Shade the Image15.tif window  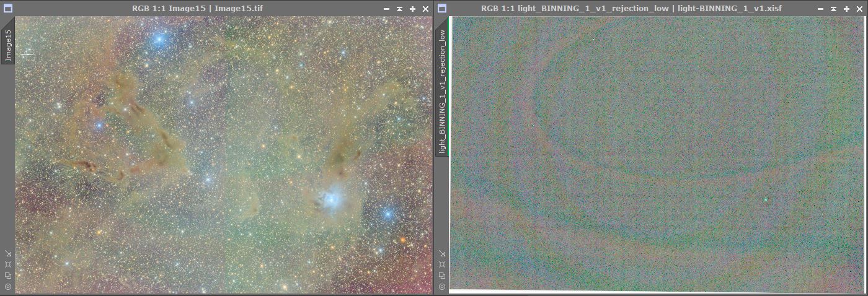tap(400, 9)
